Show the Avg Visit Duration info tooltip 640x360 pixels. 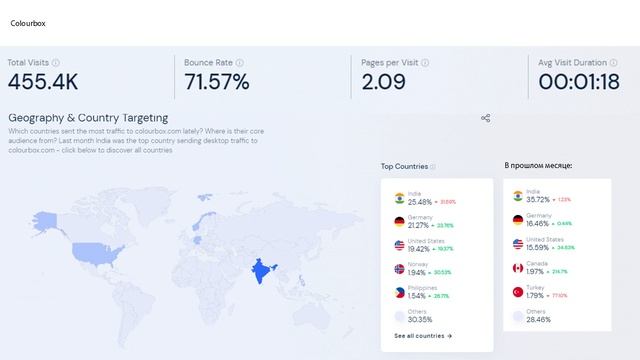click(x=613, y=62)
